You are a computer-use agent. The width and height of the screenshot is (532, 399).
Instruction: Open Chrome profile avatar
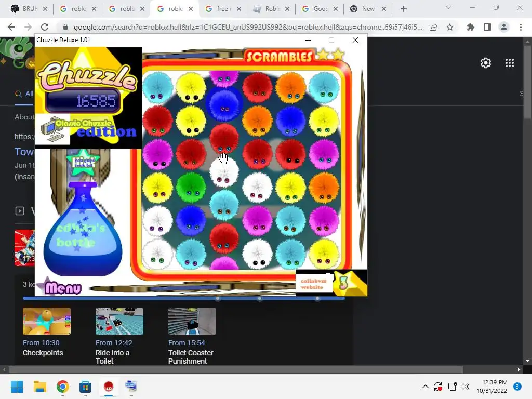point(504,27)
